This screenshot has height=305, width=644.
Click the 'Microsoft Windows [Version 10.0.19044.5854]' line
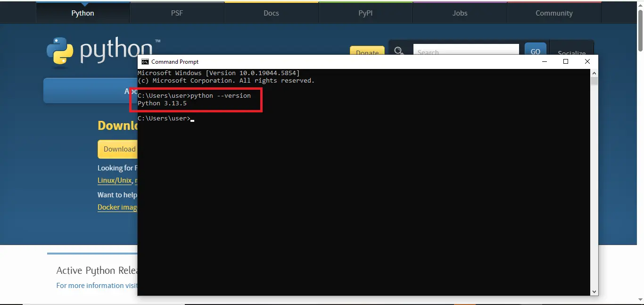(219, 73)
